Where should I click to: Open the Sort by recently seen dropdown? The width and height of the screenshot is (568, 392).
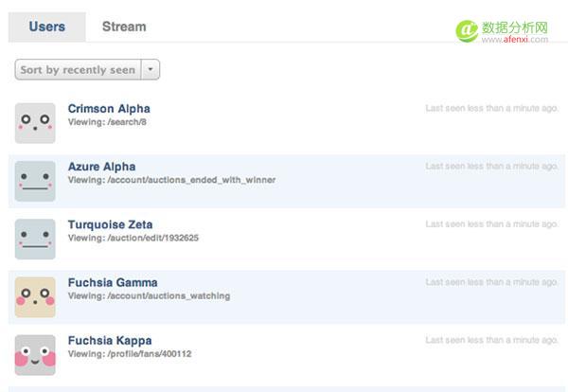(87, 69)
